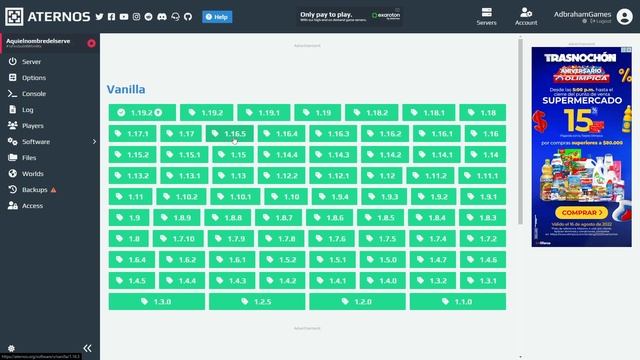Screen dimensions: 640x360
Task: Select Vanilla version 1.18
Action: point(482,113)
